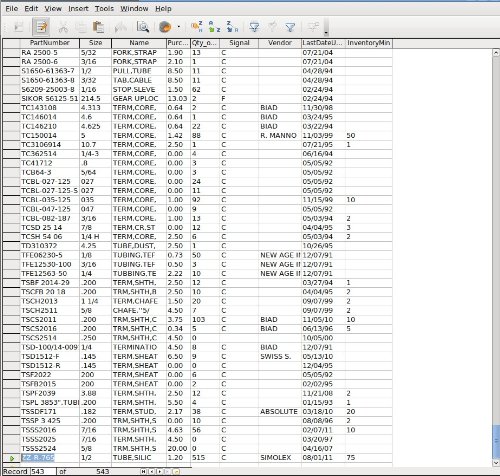Click the Reset Filter/Sort icon

(x=313, y=27)
